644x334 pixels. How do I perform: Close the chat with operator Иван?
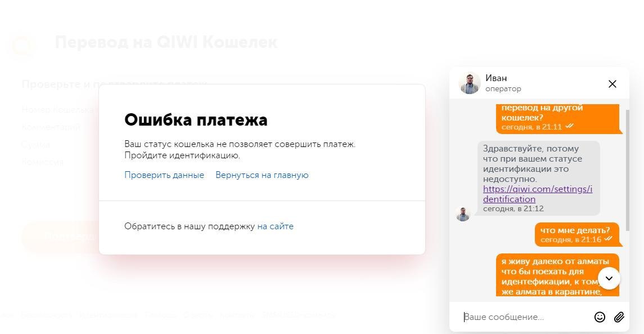point(612,84)
